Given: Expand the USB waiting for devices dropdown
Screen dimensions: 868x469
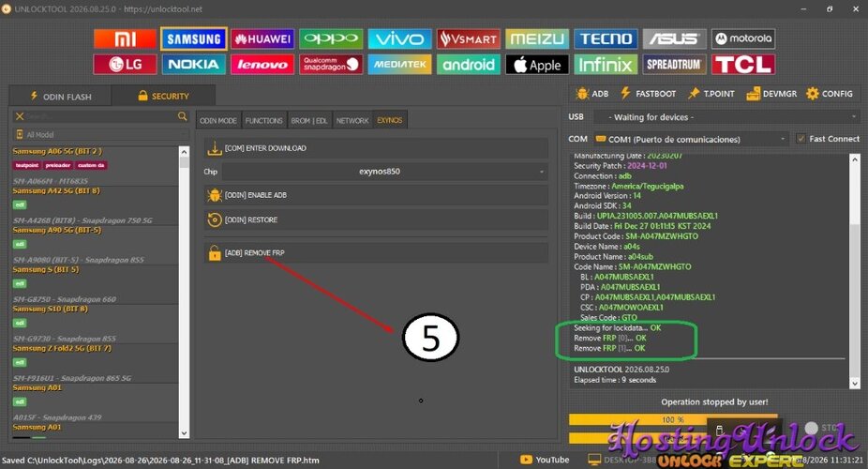Looking at the screenshot, I should coord(726,117).
